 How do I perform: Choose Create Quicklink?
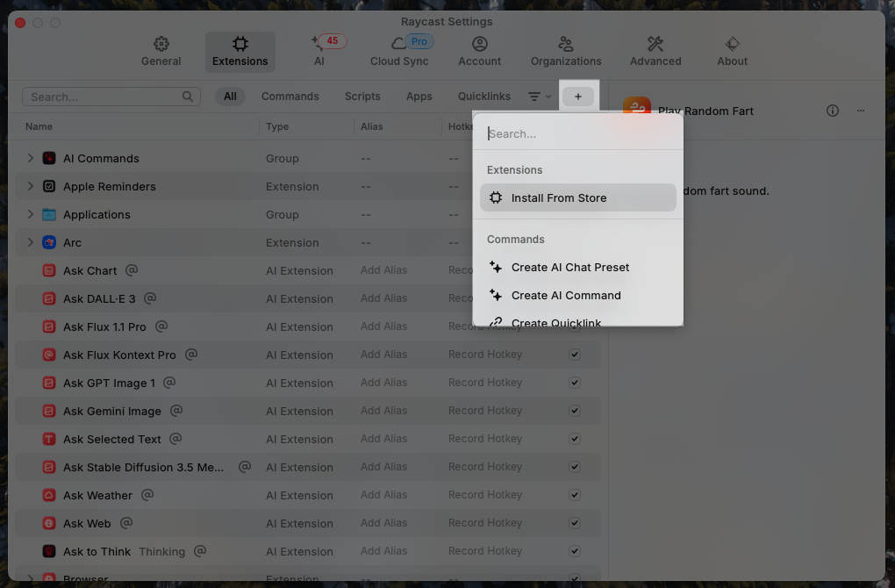click(x=577, y=321)
